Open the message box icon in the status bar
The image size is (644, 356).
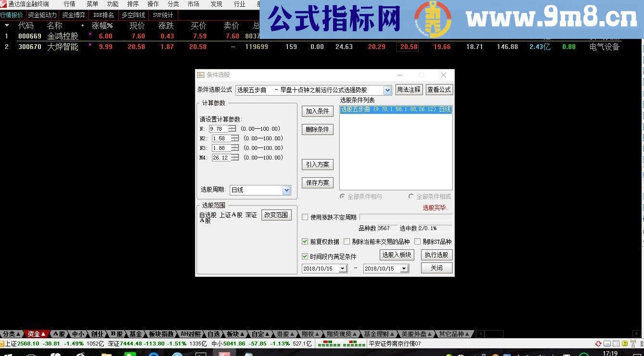(x=607, y=344)
